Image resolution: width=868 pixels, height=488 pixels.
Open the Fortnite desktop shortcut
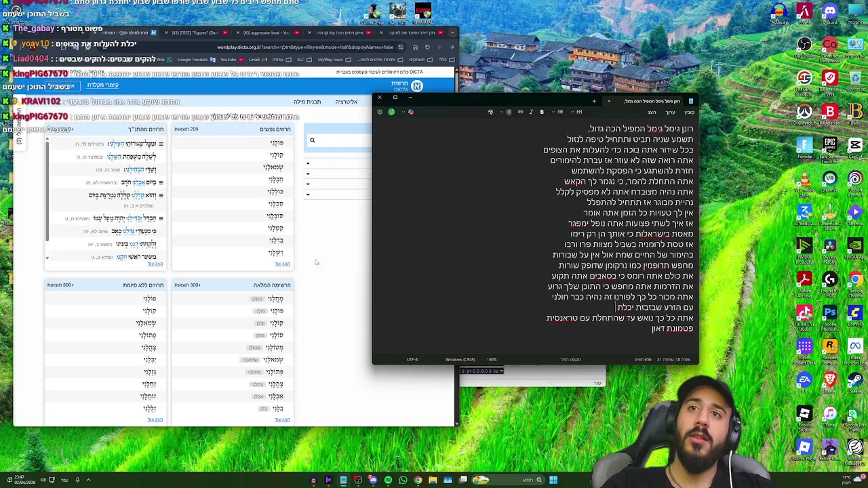[804, 148]
